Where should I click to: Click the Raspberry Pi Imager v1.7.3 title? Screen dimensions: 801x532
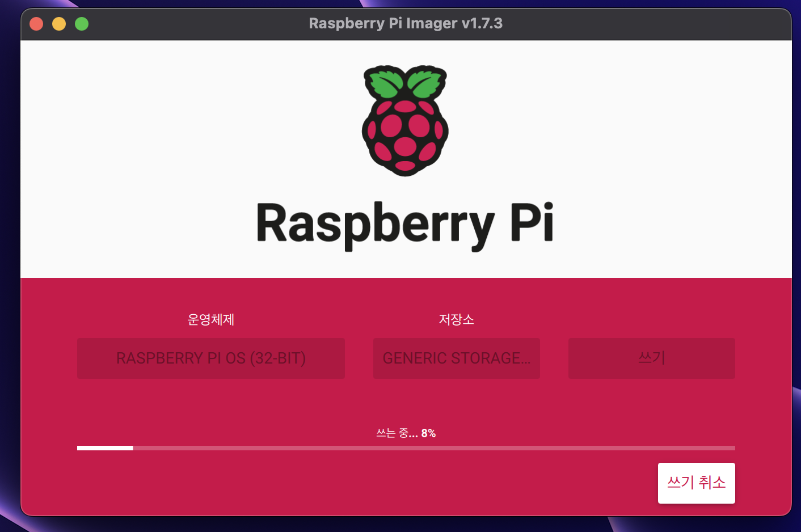coord(406,23)
